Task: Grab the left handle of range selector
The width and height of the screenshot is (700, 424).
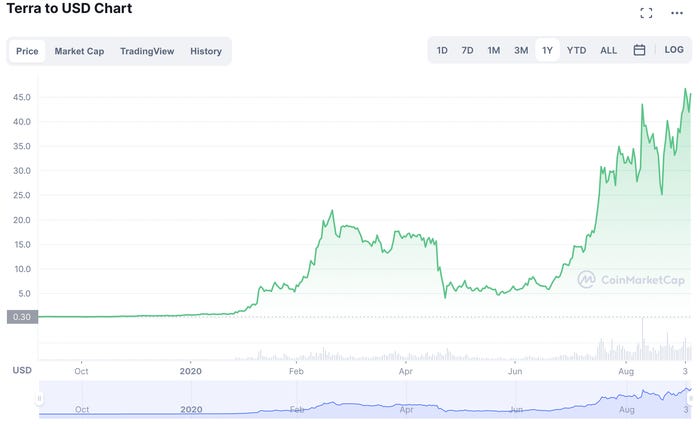Action: pos(40,398)
